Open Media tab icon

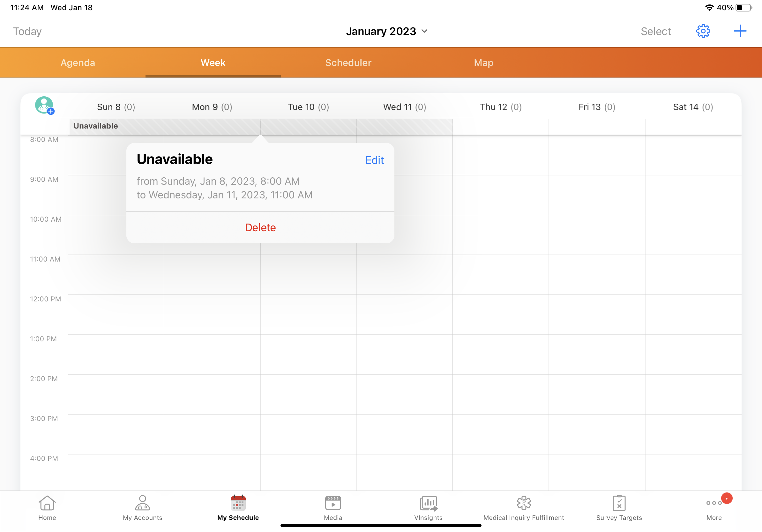[333, 507]
